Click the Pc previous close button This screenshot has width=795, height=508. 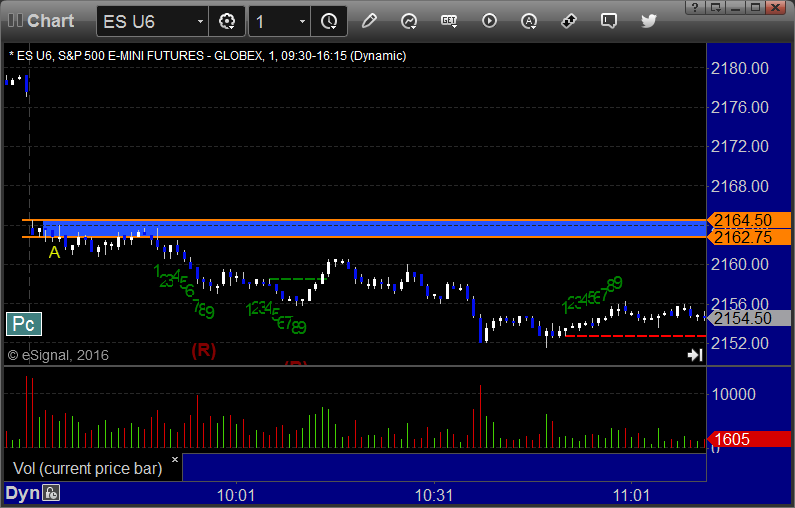pyautogui.click(x=24, y=324)
